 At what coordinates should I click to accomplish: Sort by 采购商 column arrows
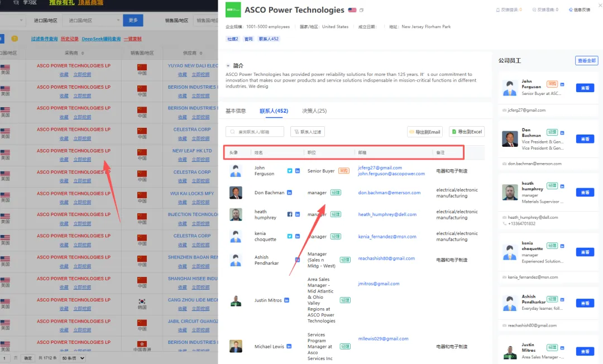pos(83,53)
